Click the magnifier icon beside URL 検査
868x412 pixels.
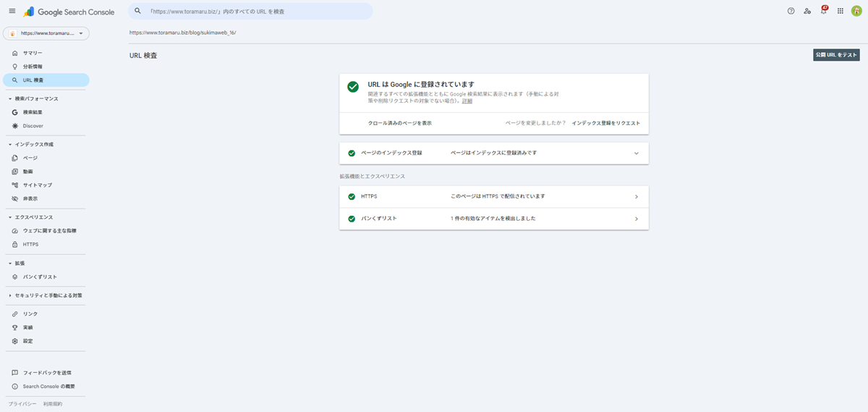14,80
